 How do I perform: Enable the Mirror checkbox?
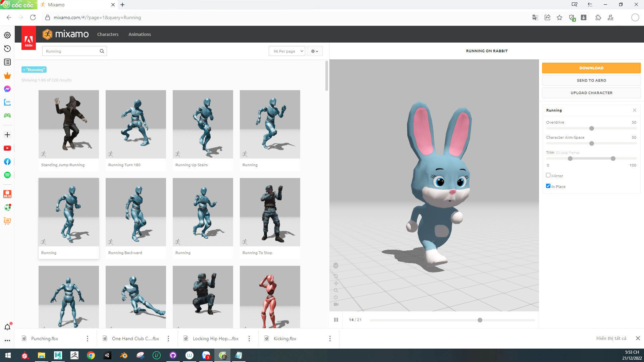point(548,175)
